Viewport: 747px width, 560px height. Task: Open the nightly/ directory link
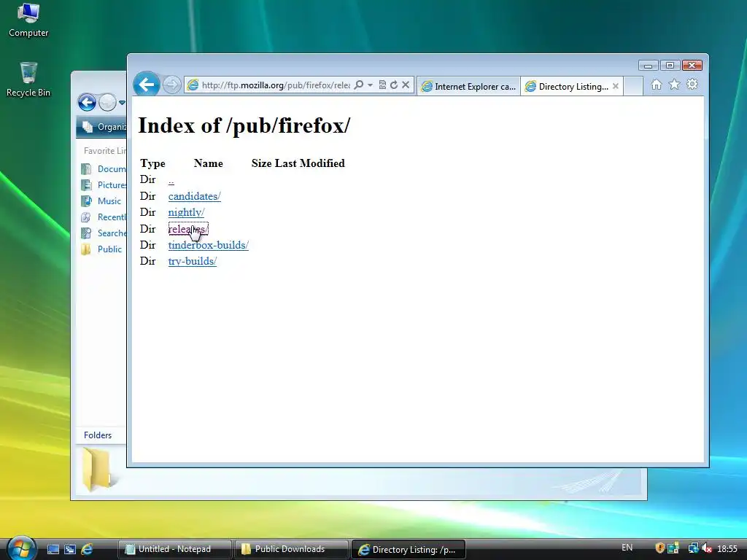186,212
